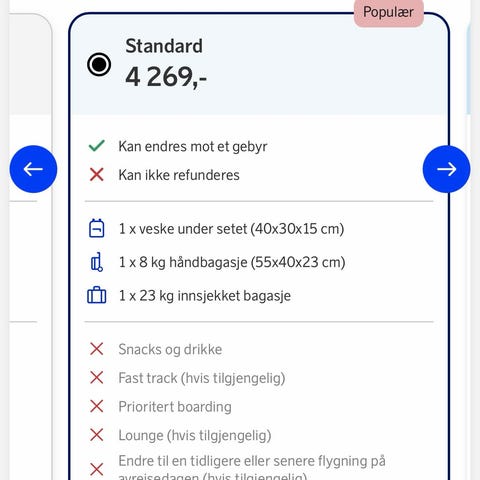Click the Kan endres mot et gebyr text
Image resolution: width=480 pixels, height=480 pixels.
tap(193, 147)
